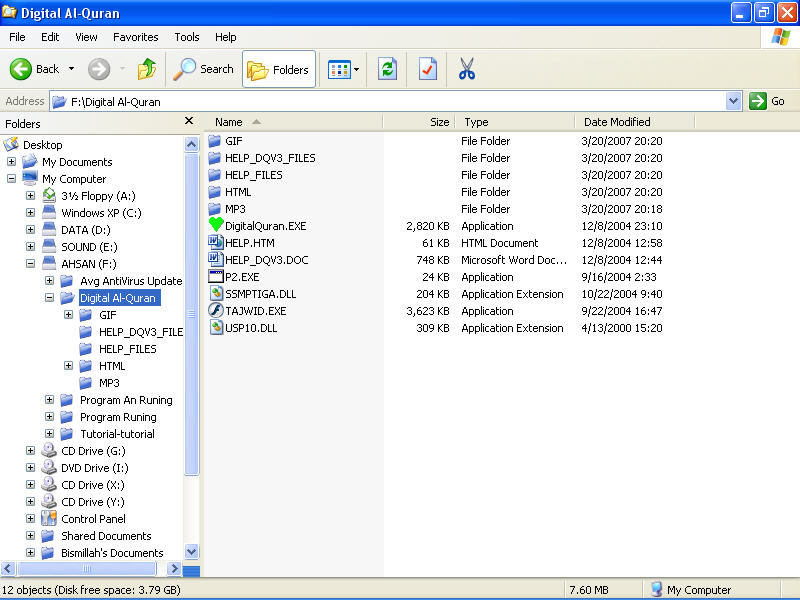Screen dimensions: 800x600
Task: Expand the Program An Runing folder
Action: click(x=49, y=399)
